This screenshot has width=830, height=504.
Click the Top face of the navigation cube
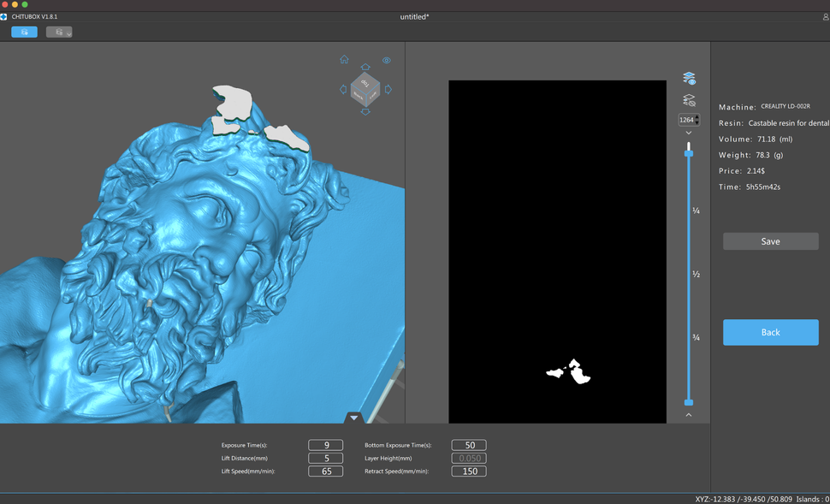366,82
